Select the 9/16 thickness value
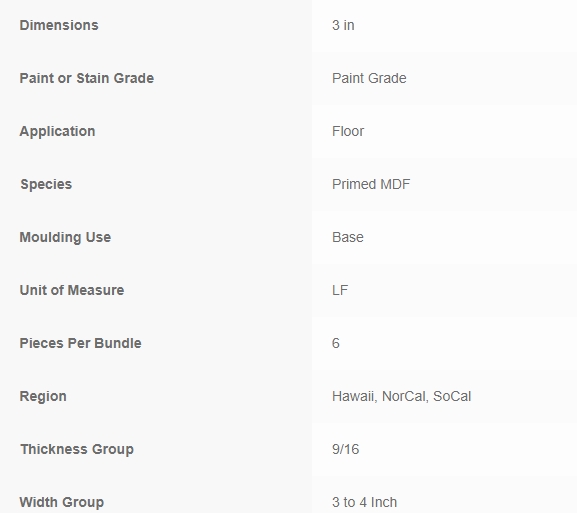Viewport: 577px width, 513px height. 346,449
